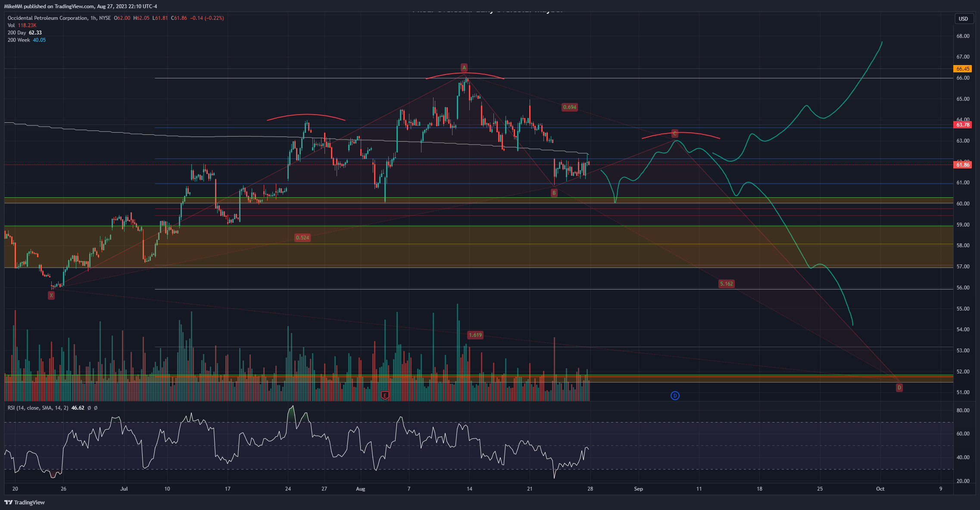980x510 pixels.
Task: Click the 0.524 ratio label
Action: (x=303, y=238)
